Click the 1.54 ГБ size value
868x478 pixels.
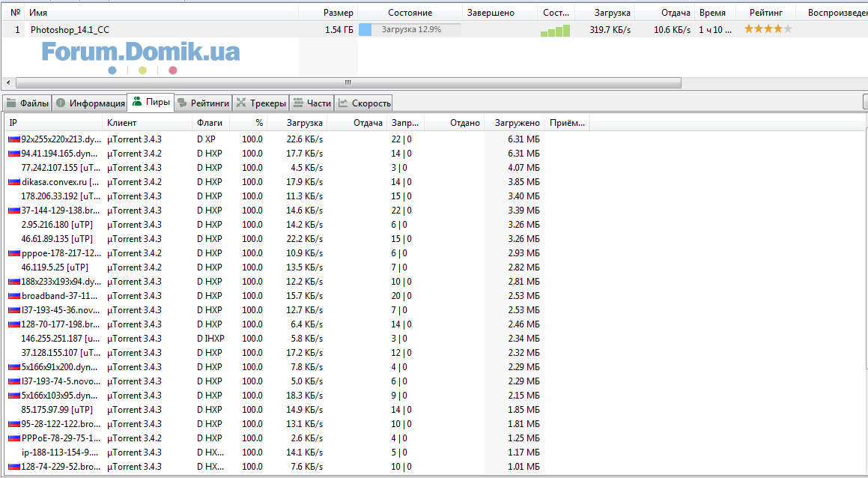pyautogui.click(x=339, y=30)
